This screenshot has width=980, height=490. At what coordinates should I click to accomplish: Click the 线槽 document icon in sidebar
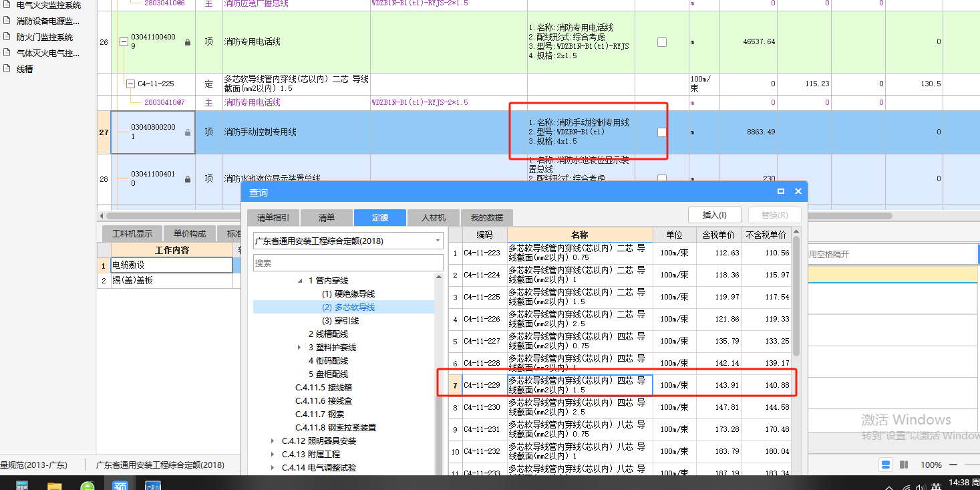7,68
